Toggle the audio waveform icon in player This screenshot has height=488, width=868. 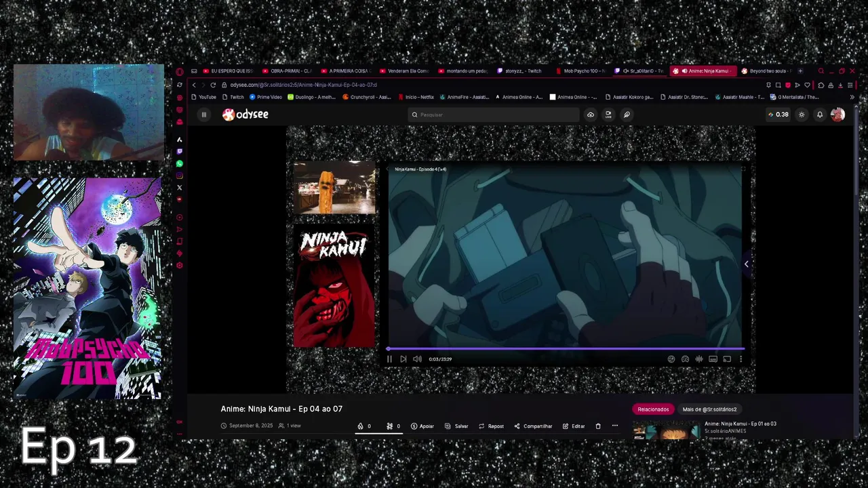point(699,359)
